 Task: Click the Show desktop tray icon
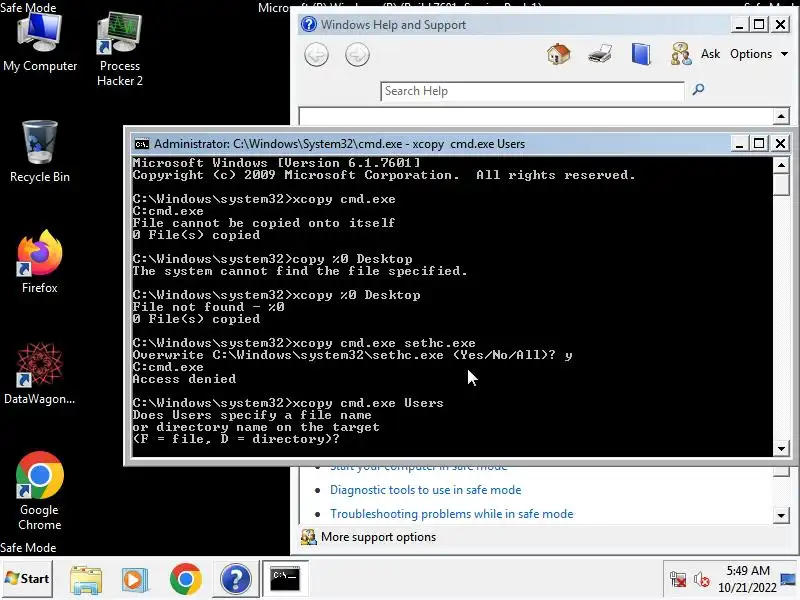[x=789, y=580]
